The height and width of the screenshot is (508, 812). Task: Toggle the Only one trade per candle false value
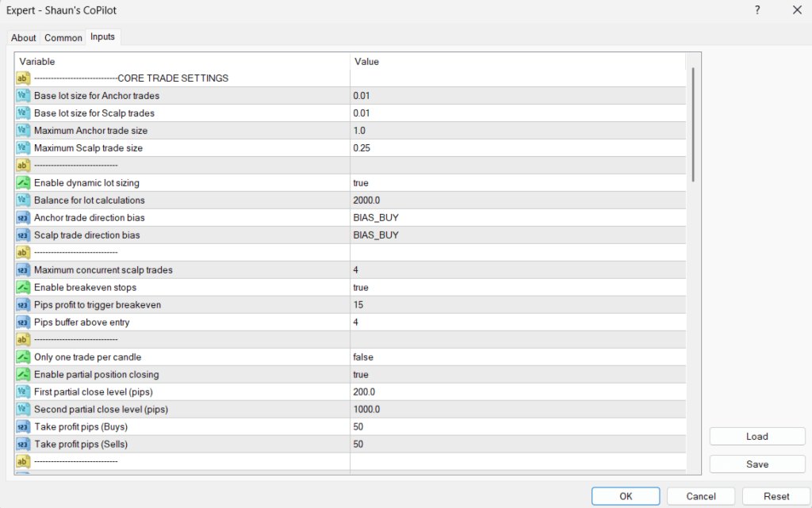pyautogui.click(x=518, y=357)
